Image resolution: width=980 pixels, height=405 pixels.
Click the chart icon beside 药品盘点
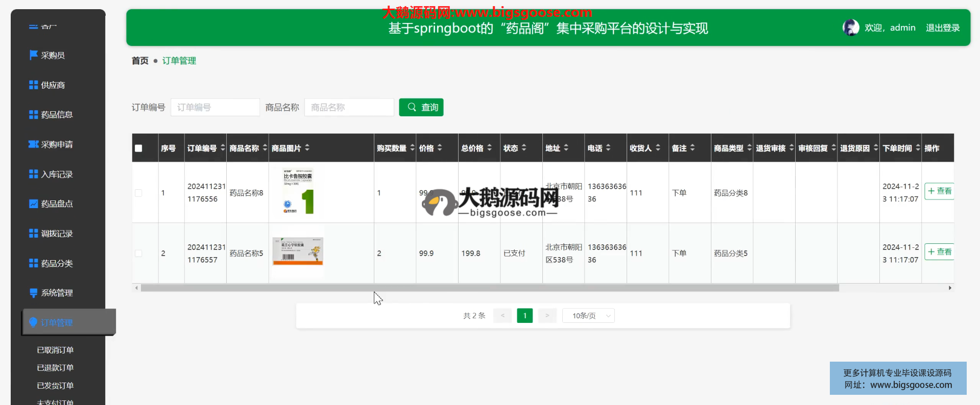click(33, 204)
